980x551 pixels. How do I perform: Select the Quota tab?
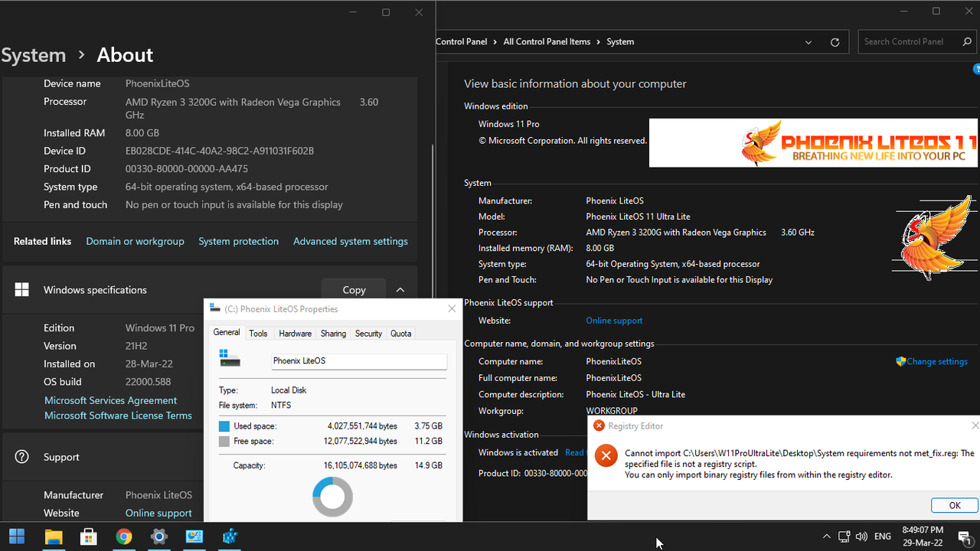401,334
